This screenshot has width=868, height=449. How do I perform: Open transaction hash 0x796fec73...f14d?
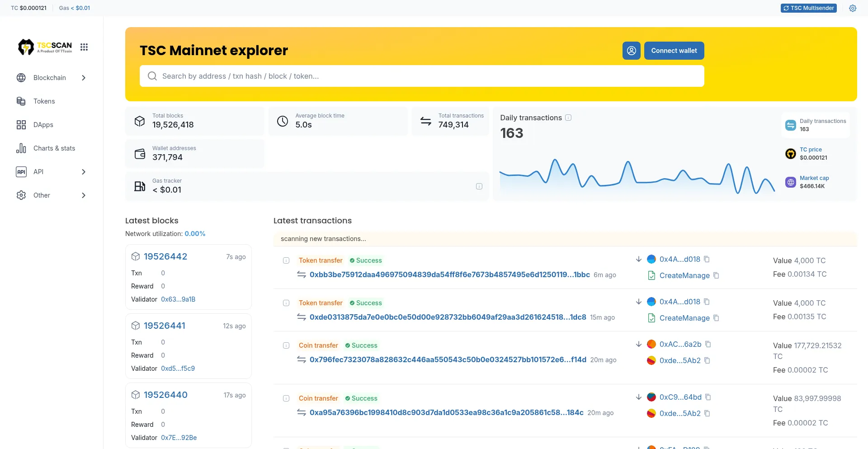[x=448, y=359]
